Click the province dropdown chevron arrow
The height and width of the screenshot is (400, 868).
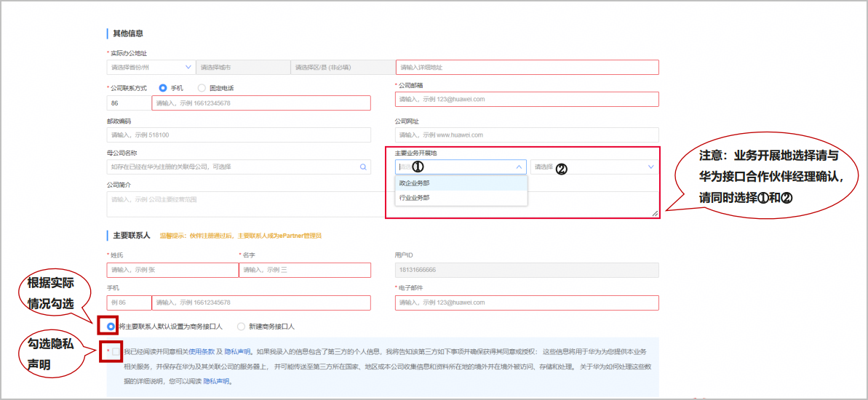click(188, 67)
